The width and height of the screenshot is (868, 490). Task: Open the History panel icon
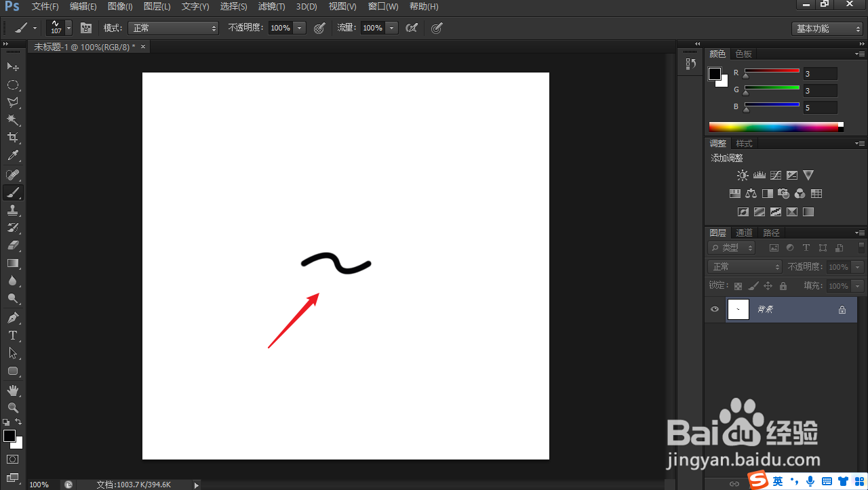point(690,64)
